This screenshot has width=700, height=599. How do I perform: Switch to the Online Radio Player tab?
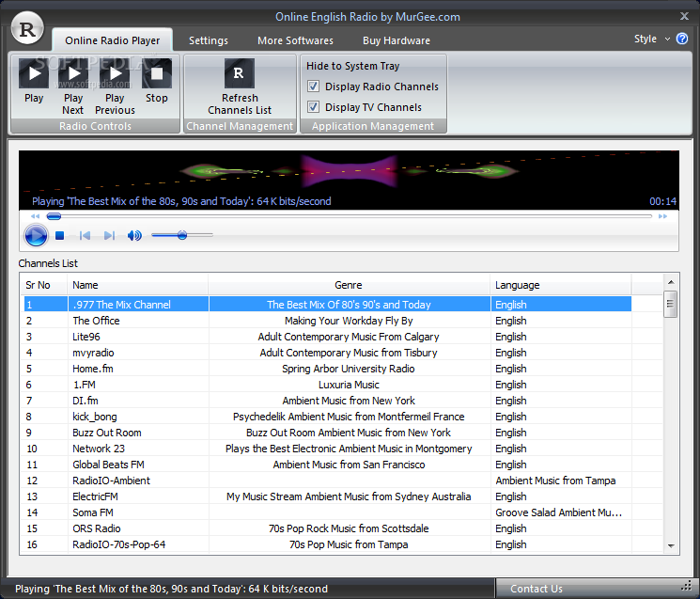coord(112,40)
